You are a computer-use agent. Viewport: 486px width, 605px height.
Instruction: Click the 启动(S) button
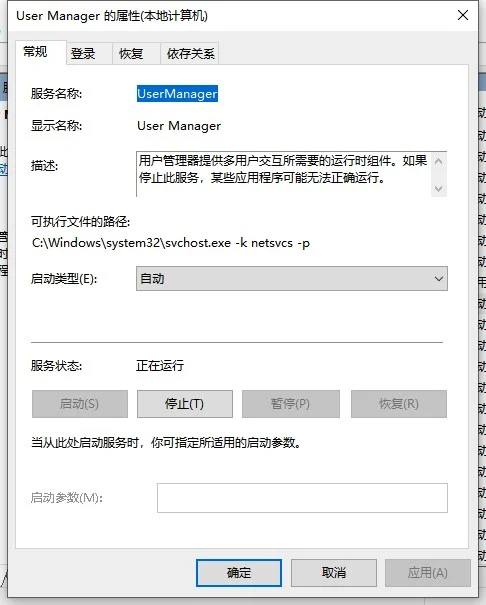[80, 404]
